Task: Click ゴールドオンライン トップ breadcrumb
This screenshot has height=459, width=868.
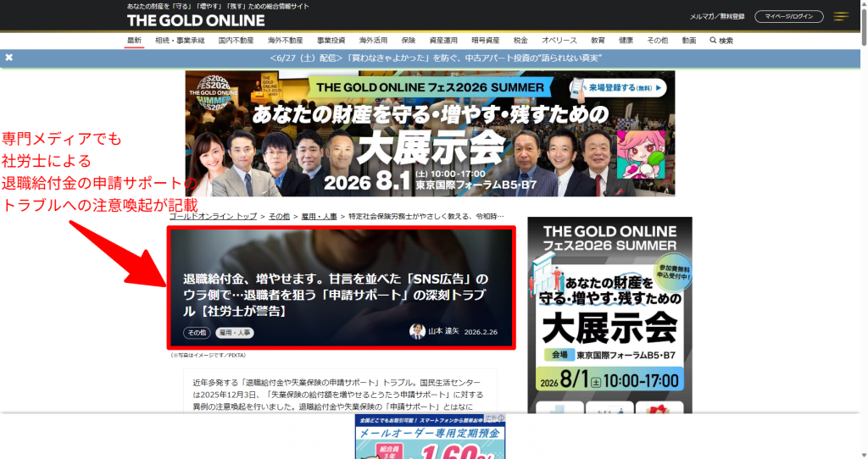Action: [x=213, y=216]
